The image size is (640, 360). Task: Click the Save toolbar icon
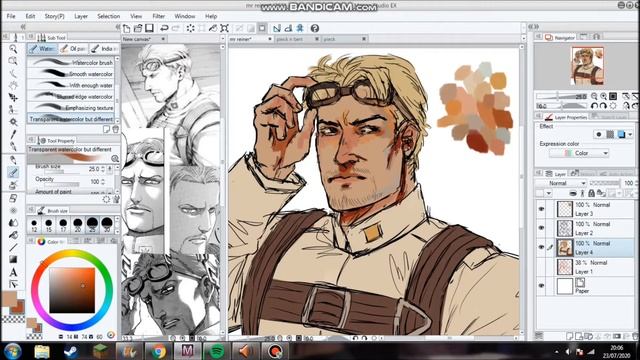click(x=149, y=28)
